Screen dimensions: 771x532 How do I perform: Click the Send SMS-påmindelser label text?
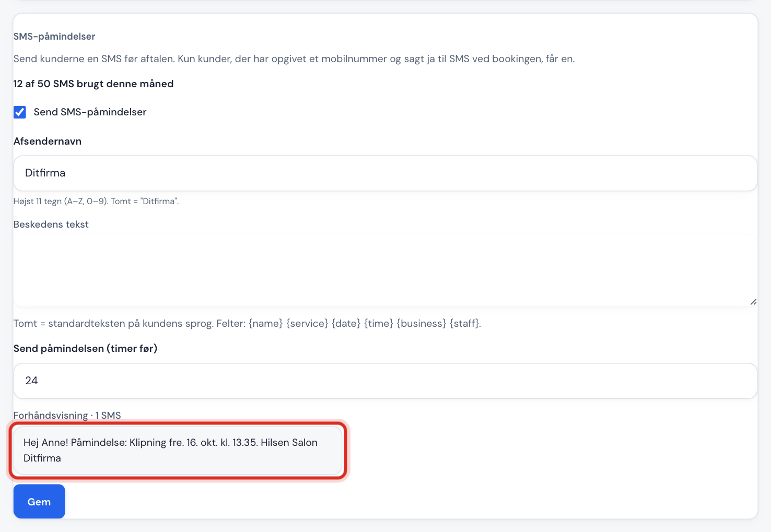(x=90, y=112)
